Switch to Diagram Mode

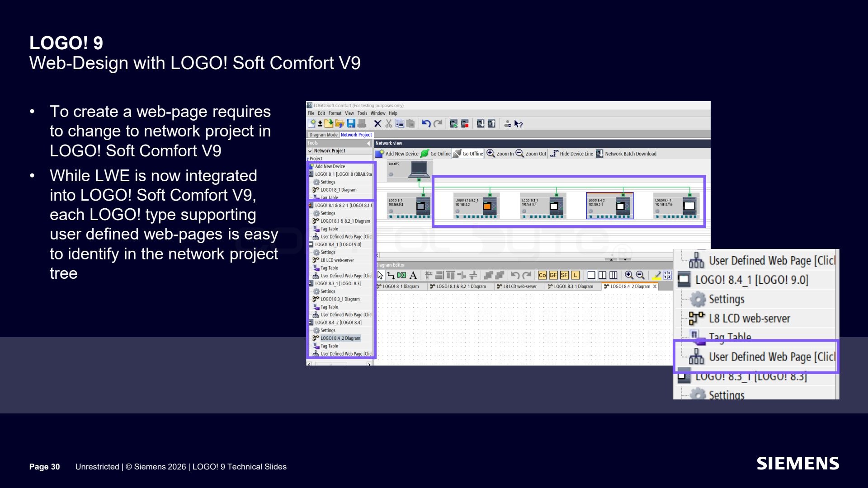pyautogui.click(x=323, y=135)
